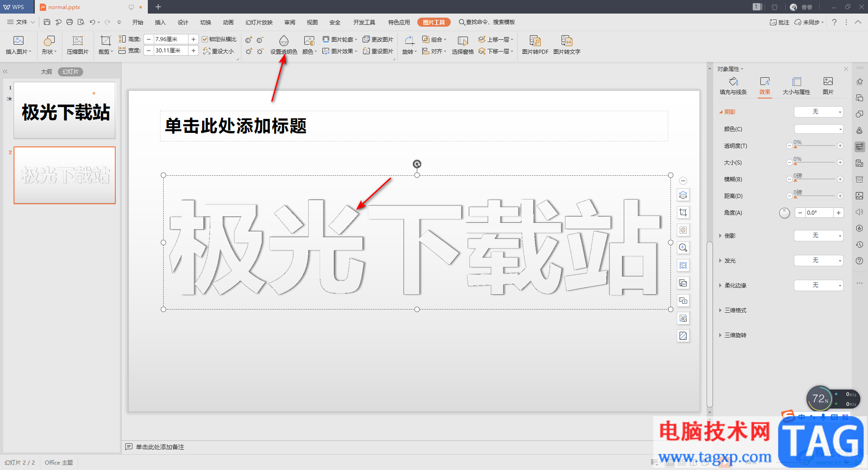Viewport: 868px width, 470px height.
Task: Click 重设图片 reset picture
Action: tap(378, 51)
